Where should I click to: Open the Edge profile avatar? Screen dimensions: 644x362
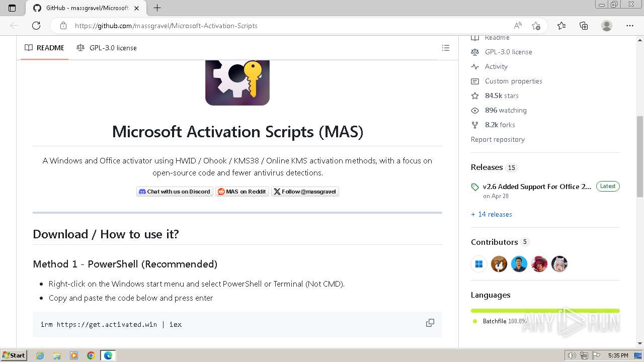[607, 26]
